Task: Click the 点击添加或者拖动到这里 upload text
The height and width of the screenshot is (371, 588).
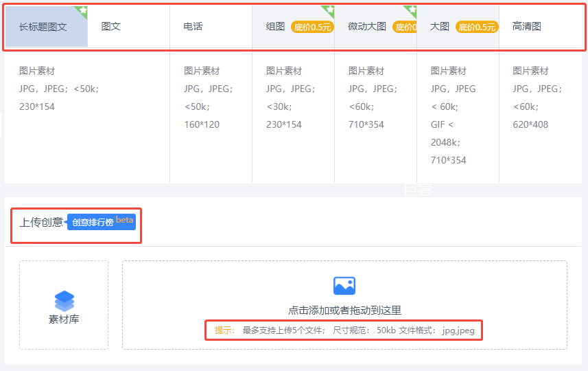Action: [344, 311]
